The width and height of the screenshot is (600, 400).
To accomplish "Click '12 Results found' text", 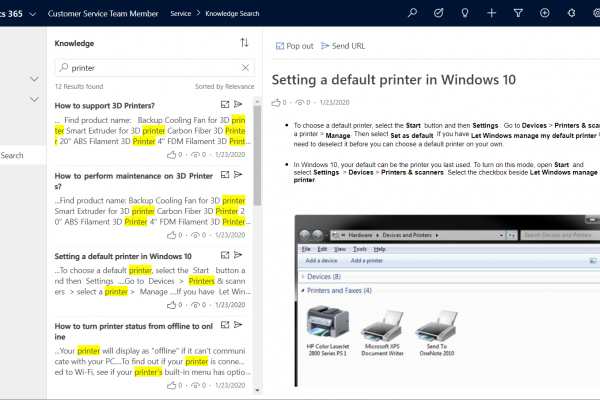I will coord(79,87).
